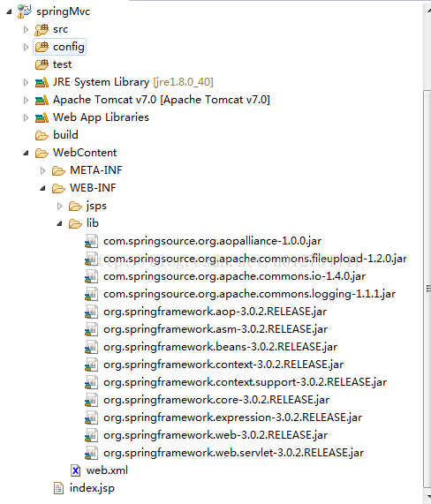Select the test folder label
This screenshot has width=431, height=504.
click(x=63, y=64)
